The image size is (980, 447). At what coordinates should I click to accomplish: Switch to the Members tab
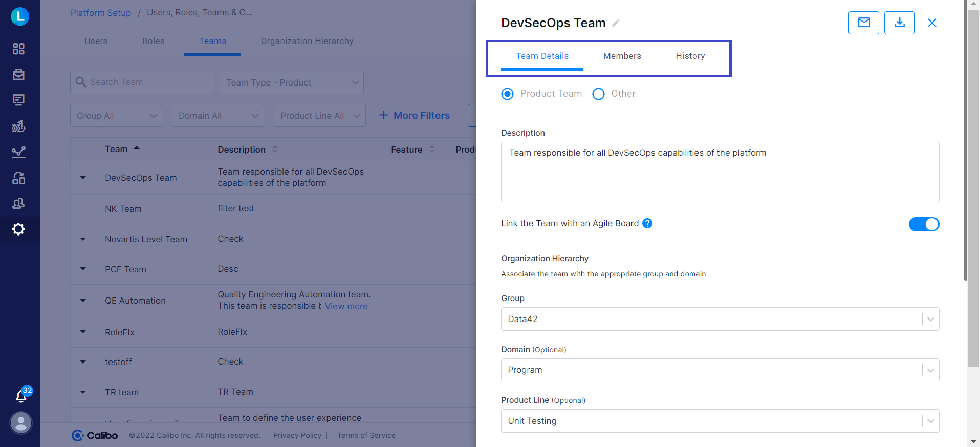tap(622, 56)
